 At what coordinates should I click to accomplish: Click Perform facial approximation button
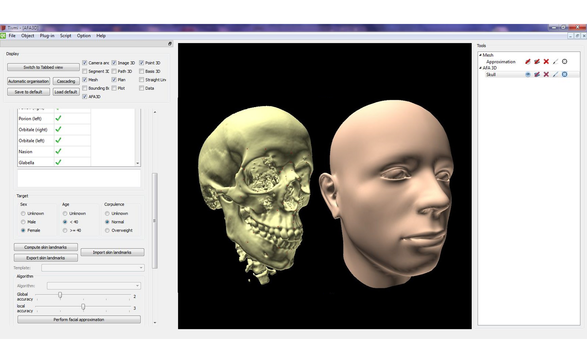click(79, 320)
